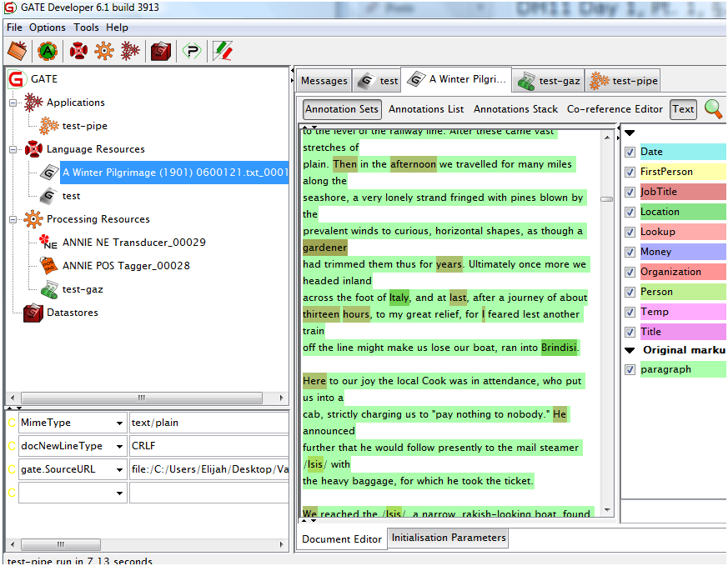This screenshot has height=566, width=728.
Task: Uncheck the Location annotation checkbox
Action: 630,212
